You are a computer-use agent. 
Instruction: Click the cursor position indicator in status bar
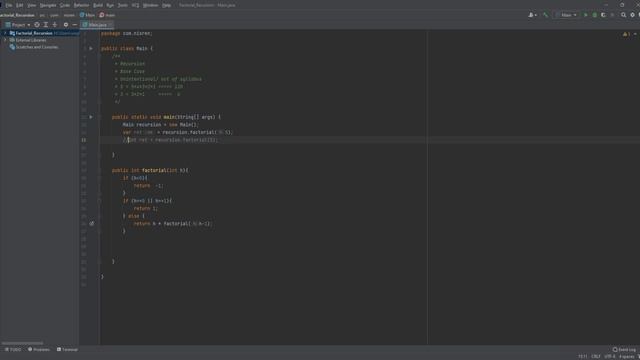click(x=582, y=357)
